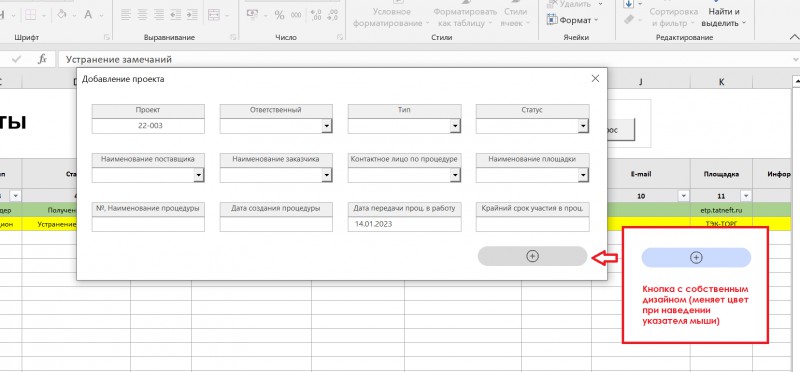Apply the font color A
Screen dimensions: 800x372
tap(88, 15)
